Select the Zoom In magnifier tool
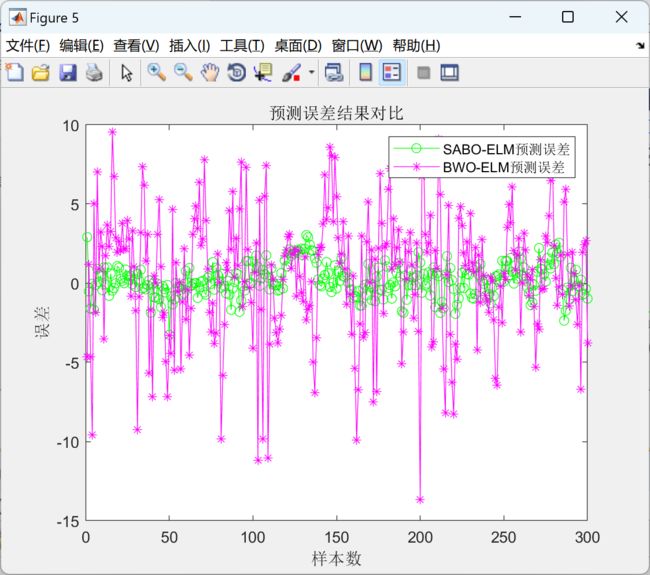 coord(157,72)
